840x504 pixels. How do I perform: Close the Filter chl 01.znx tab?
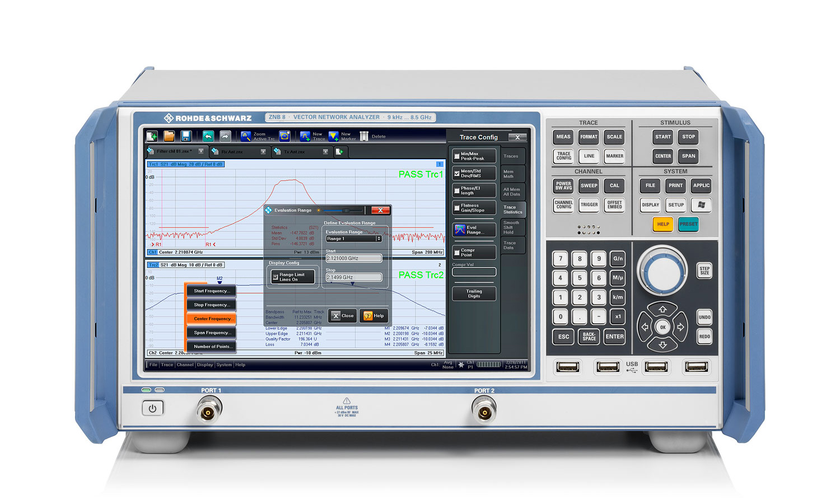[201, 151]
